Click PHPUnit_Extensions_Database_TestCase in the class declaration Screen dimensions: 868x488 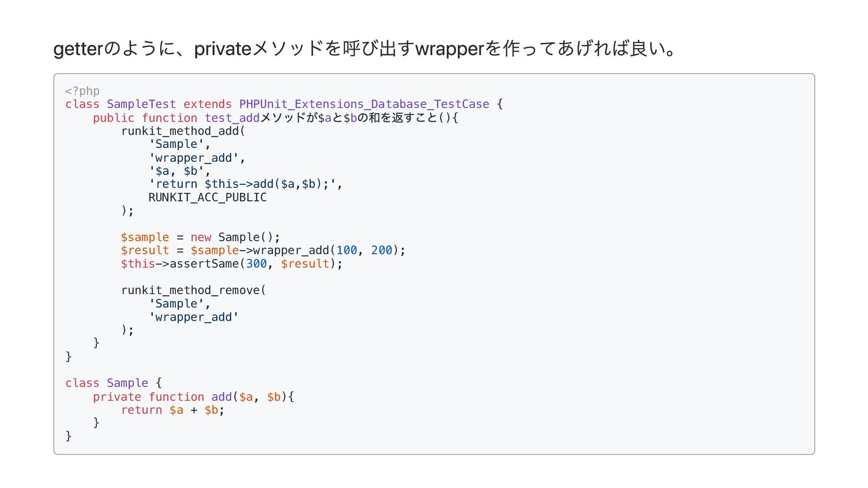pyautogui.click(x=364, y=104)
